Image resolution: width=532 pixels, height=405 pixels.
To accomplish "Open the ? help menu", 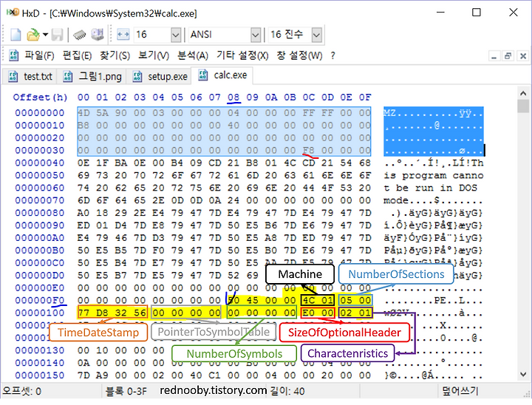I will coord(332,55).
